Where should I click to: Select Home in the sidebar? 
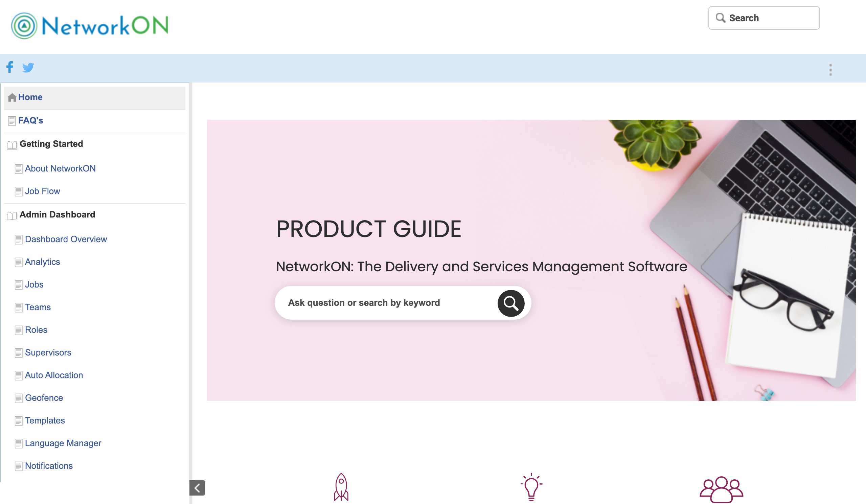click(x=94, y=97)
